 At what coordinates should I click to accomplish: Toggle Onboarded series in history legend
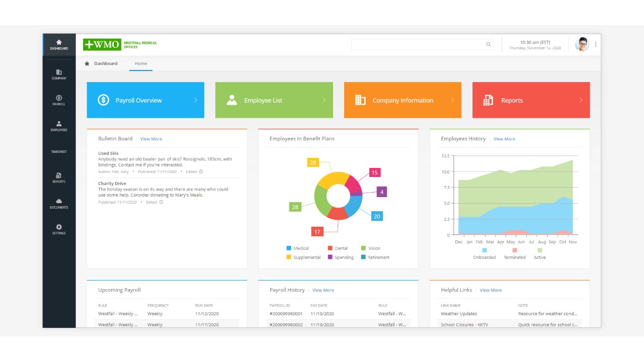pyautogui.click(x=485, y=253)
